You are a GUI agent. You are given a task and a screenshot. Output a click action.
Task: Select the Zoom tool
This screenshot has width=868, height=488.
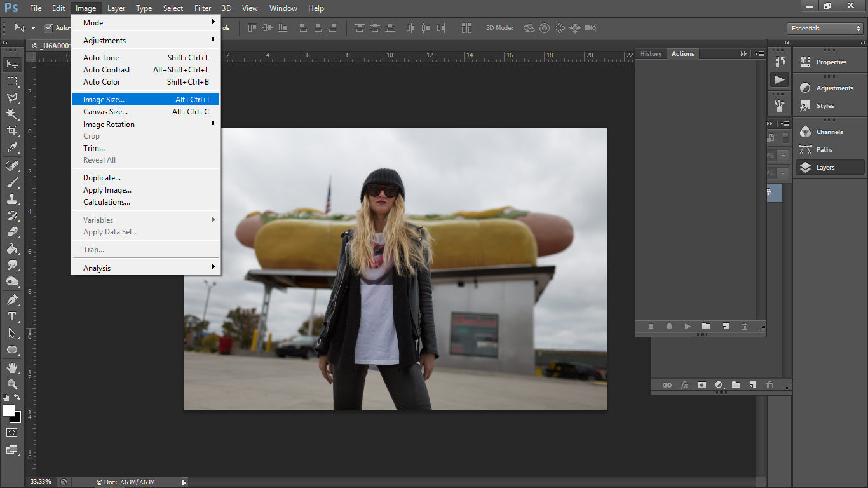click(11, 384)
